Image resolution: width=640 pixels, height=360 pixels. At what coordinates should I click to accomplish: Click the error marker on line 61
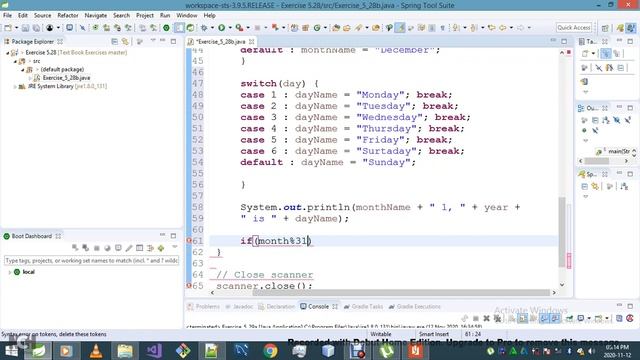(189, 241)
